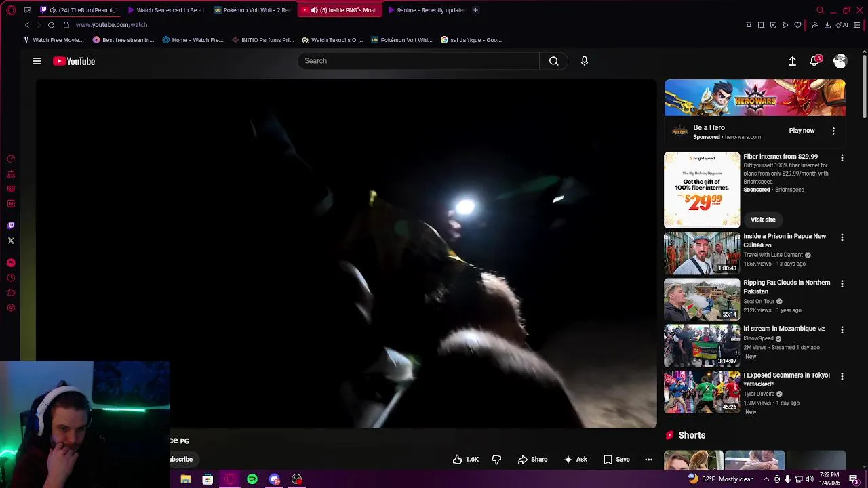868x488 pixels.
Task: Open options for I Exposed Scammers in Tokyo
Action: [842, 376]
